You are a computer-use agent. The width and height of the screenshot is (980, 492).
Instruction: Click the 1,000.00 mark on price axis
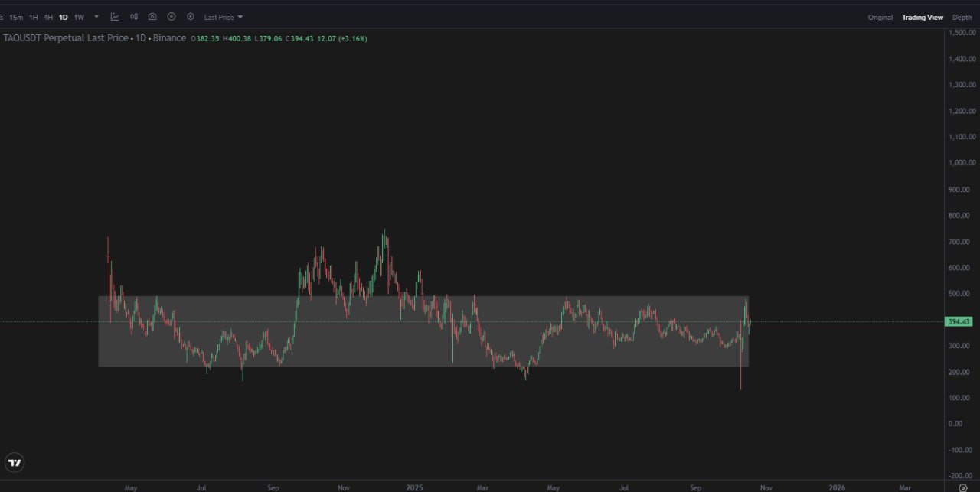point(961,163)
